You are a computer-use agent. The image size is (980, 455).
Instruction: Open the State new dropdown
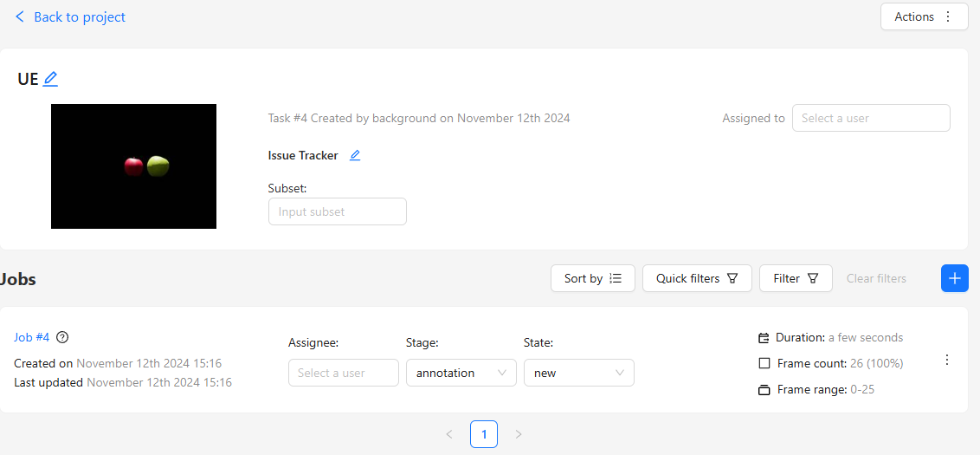(578, 373)
